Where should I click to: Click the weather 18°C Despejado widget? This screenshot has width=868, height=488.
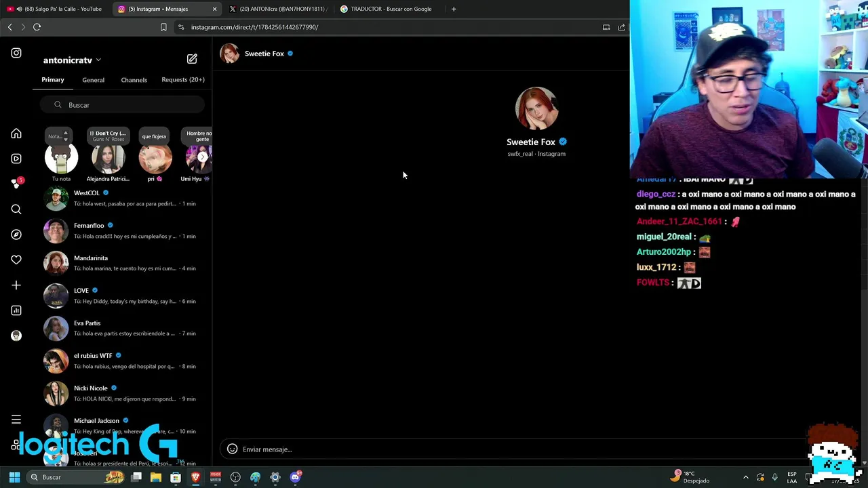click(x=690, y=477)
